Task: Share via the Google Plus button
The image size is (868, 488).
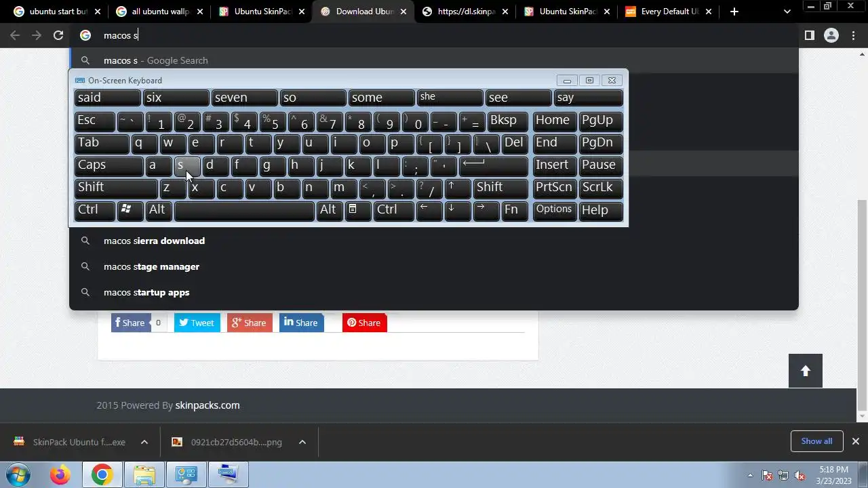Action: coord(250,323)
